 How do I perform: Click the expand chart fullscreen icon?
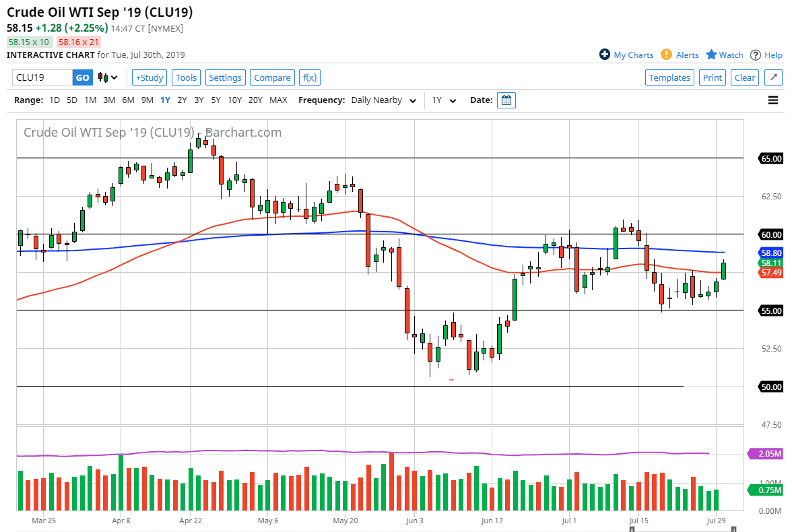(x=774, y=77)
